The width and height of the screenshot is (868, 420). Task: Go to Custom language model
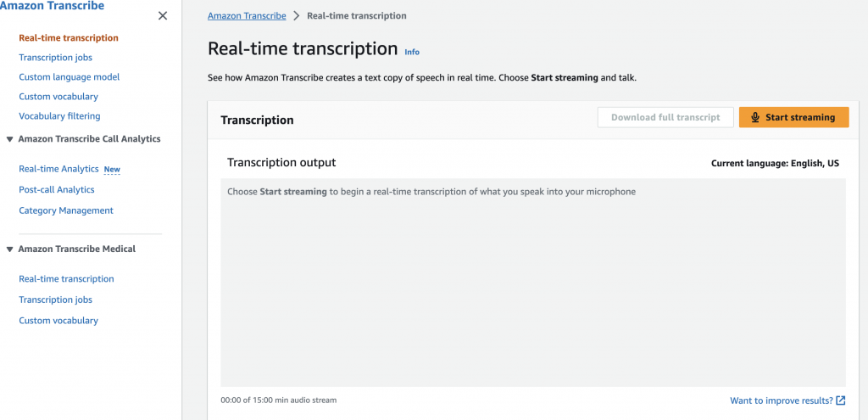pyautogui.click(x=70, y=77)
